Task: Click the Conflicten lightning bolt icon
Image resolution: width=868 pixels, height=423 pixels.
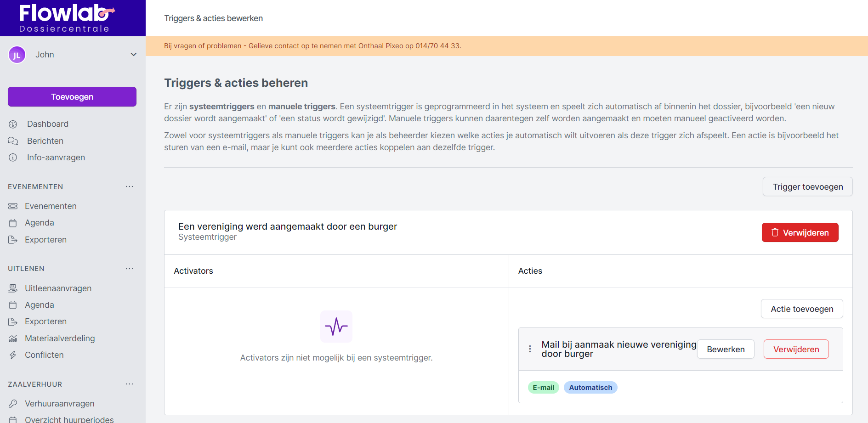Action: [x=13, y=355]
